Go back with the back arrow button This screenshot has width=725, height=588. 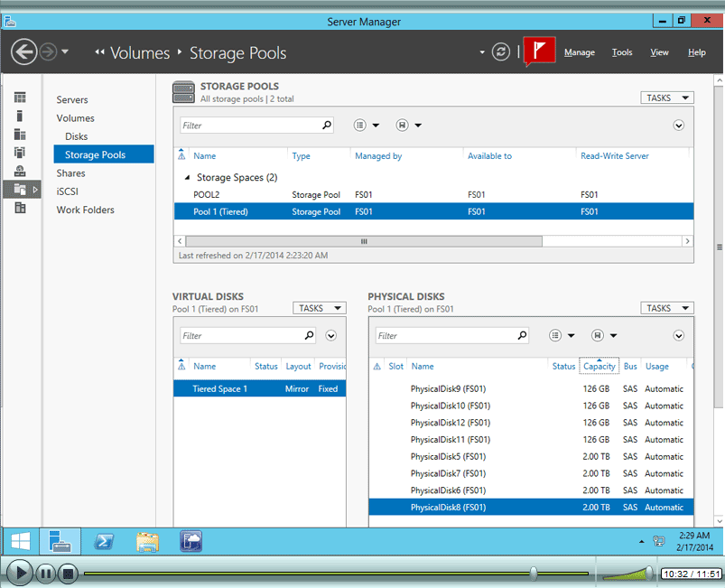[23, 51]
